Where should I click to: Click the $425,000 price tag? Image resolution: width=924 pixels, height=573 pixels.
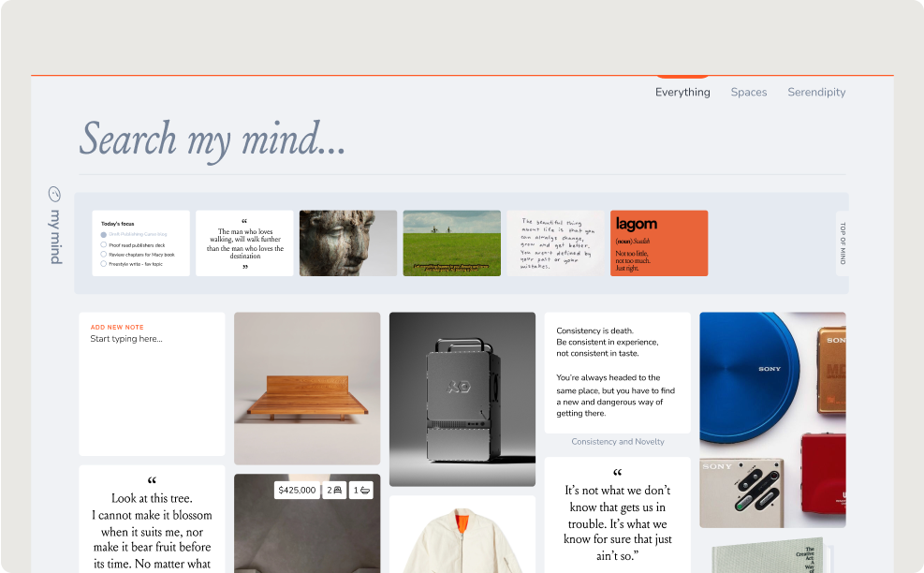[297, 491]
